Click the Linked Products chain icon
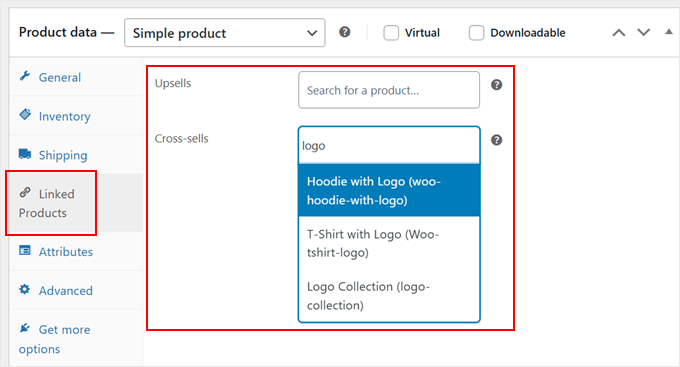Image resolution: width=680 pixels, height=367 pixels. coord(25,192)
